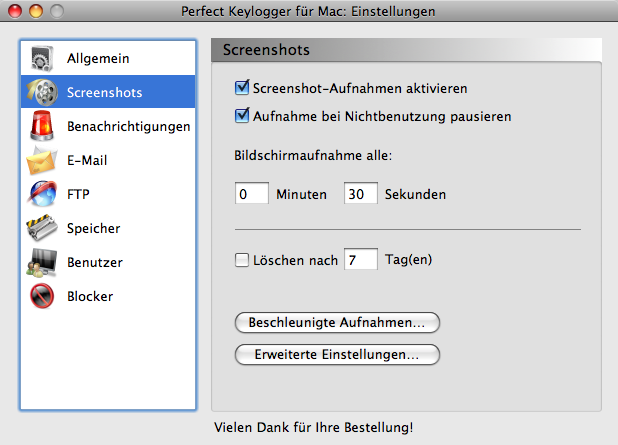The image size is (618, 445).
Task: Click the Tag(en) days input field
Action: 361,259
